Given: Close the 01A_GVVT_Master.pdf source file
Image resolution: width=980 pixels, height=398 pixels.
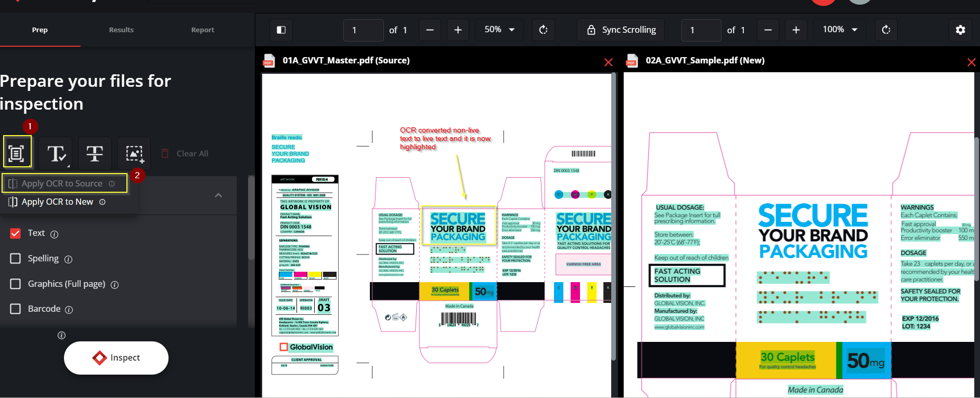Looking at the screenshot, I should (608, 63).
